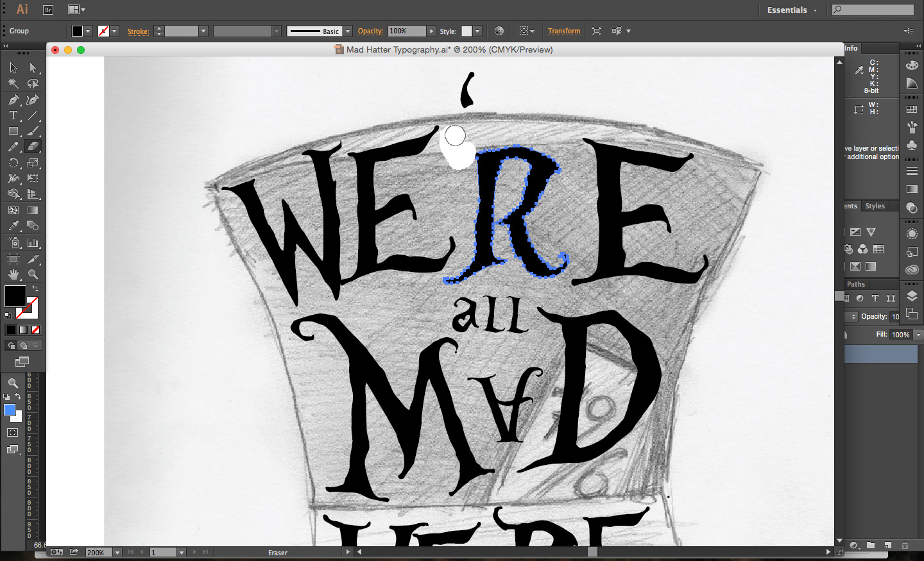
Task: Set paint mode to None
Action: [36, 330]
